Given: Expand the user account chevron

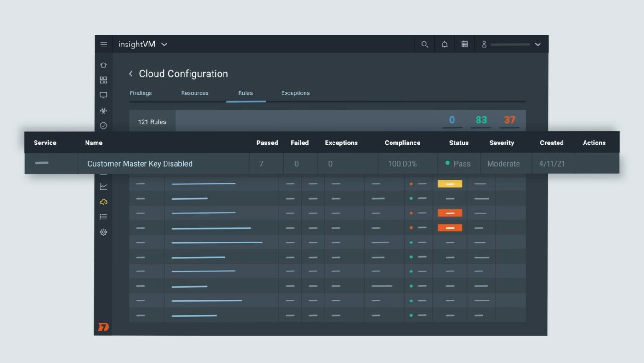Looking at the screenshot, I should pyautogui.click(x=538, y=45).
